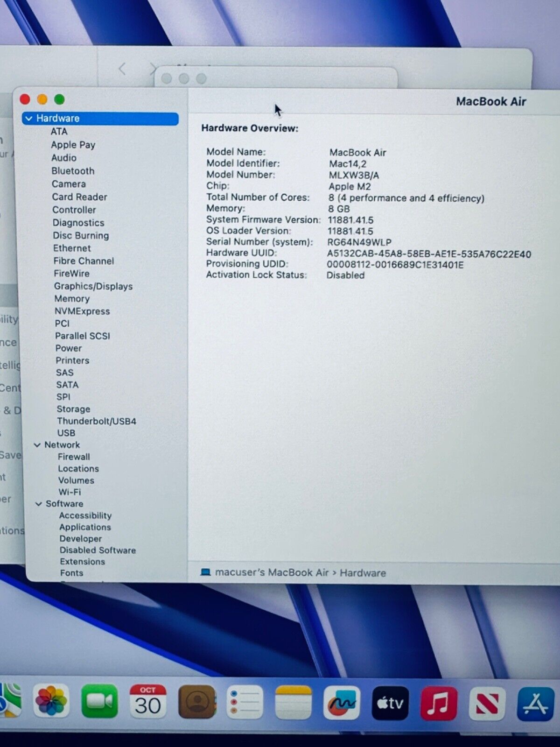
Task: Select Memory in the sidebar
Action: click(x=72, y=299)
